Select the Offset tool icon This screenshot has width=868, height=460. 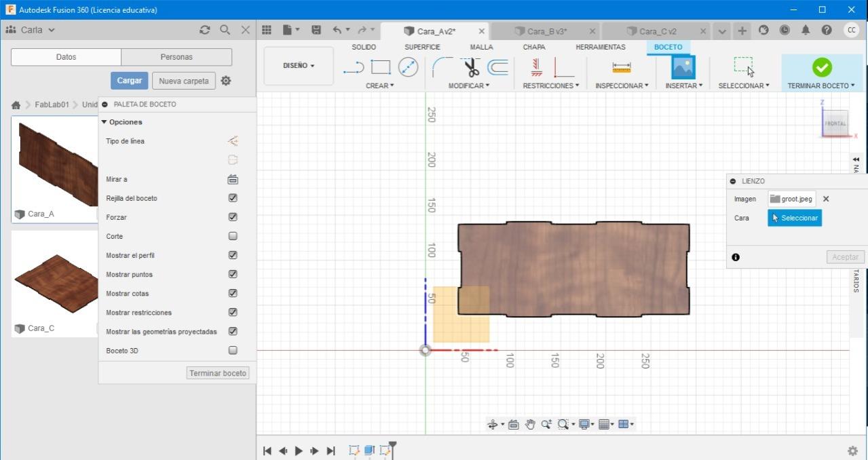point(497,67)
